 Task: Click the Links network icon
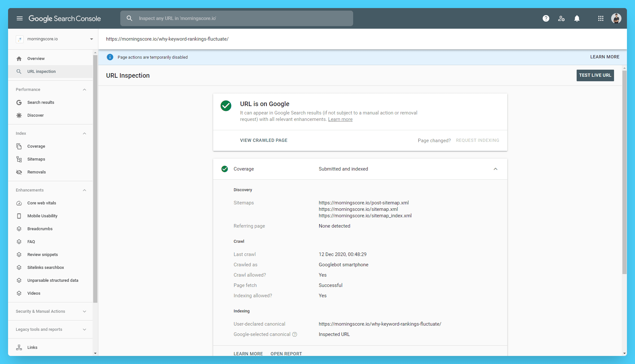click(19, 348)
